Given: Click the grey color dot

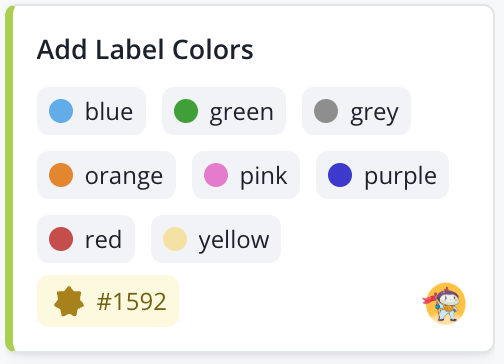Looking at the screenshot, I should 326,111.
